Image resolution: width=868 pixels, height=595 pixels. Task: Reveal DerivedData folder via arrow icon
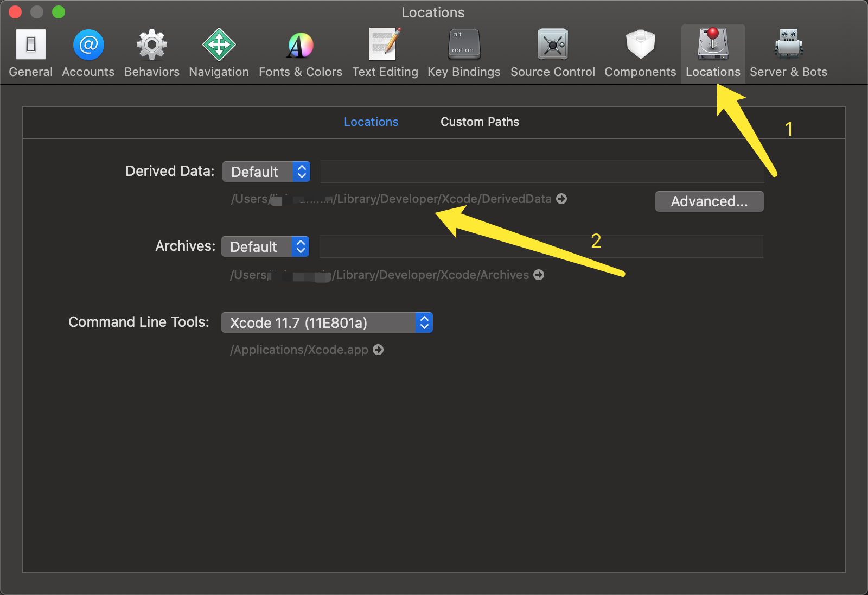point(561,199)
